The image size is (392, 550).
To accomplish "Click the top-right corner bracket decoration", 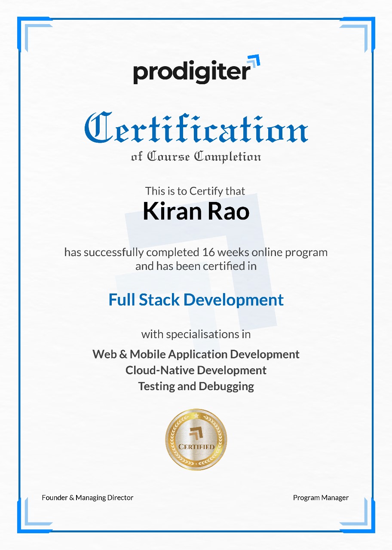I will pyautogui.click(x=358, y=34).
